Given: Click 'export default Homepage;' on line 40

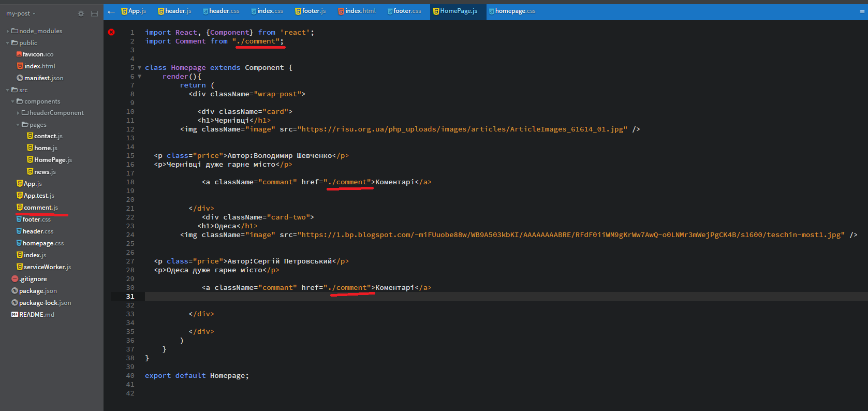Looking at the screenshot, I should 197,376.
